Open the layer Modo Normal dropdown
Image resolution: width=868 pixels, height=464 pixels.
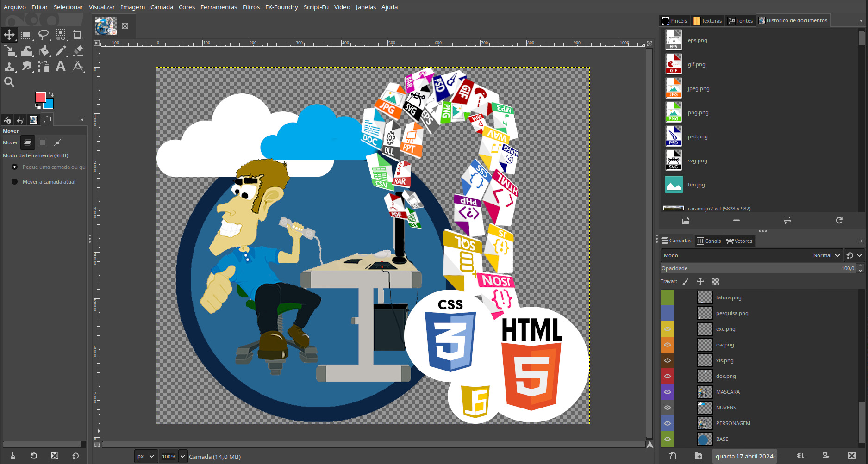(826, 255)
